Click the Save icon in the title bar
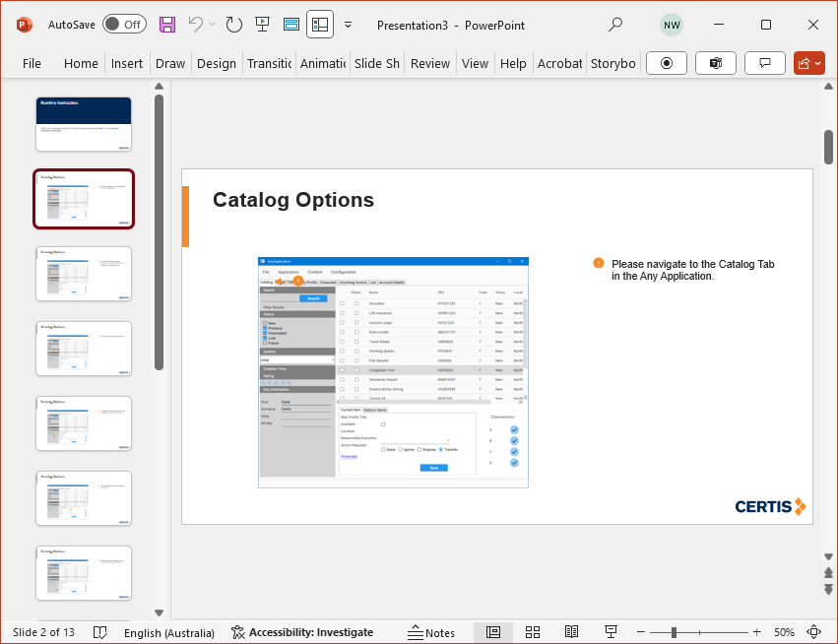Image resolution: width=838 pixels, height=644 pixels. (x=167, y=24)
